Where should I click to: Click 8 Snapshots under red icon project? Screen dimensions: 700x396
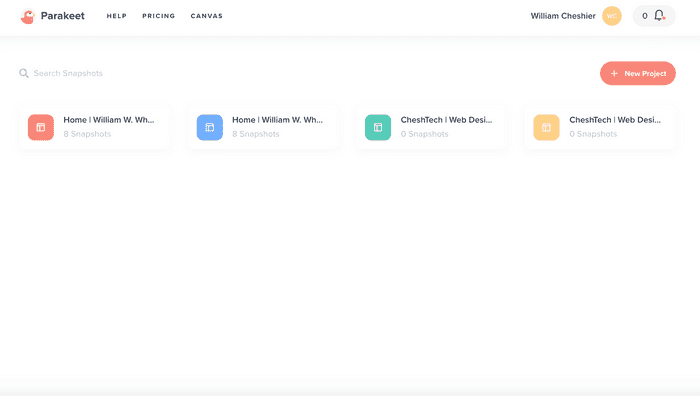click(x=87, y=134)
